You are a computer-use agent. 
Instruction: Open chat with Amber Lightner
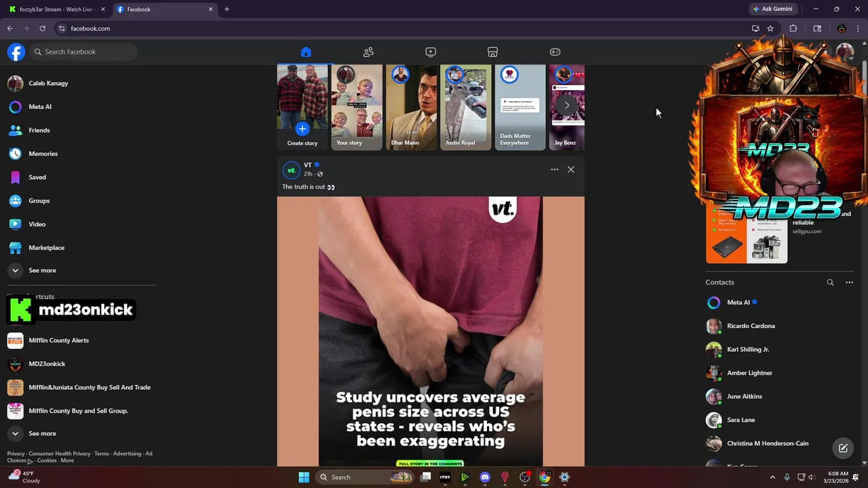pos(780,373)
